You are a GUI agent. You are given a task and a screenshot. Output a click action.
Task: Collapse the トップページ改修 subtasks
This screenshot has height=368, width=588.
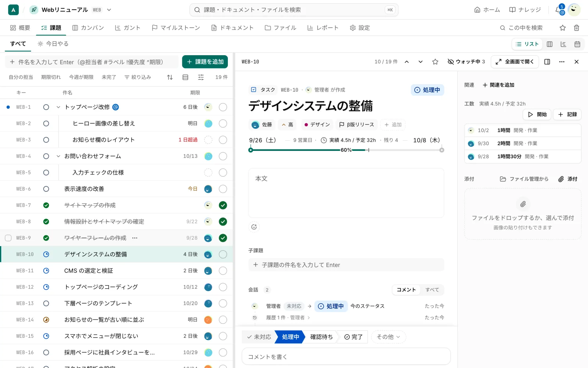tap(58, 107)
